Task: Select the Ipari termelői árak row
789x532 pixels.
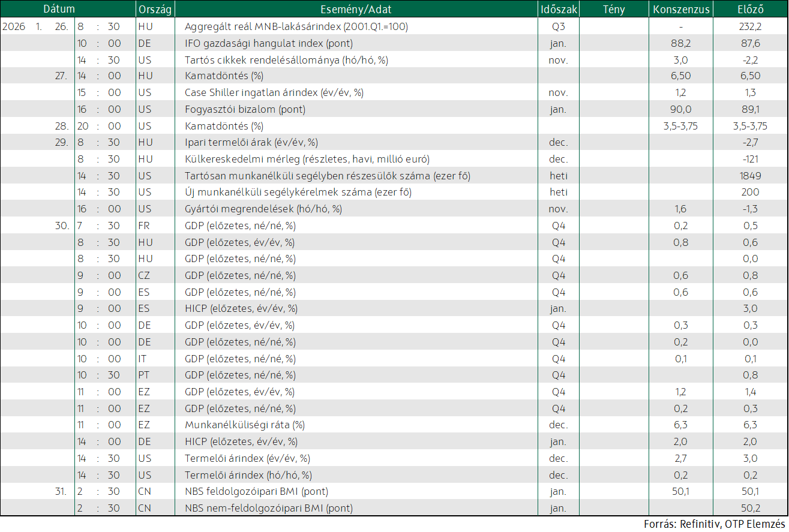Action: click(394, 143)
